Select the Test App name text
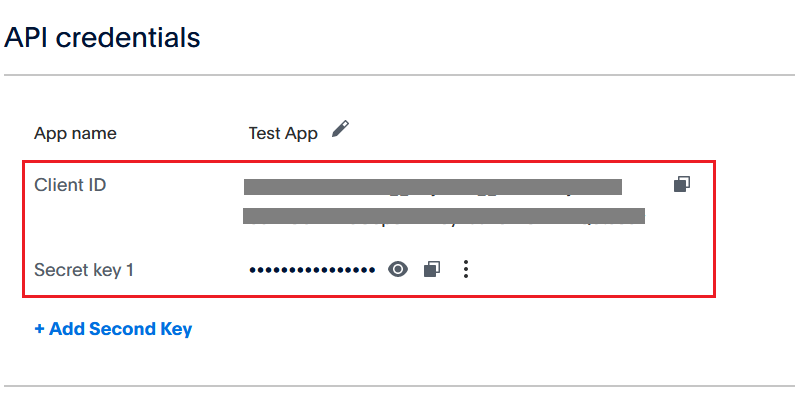Viewport: 795px width, 399px height. tap(283, 133)
